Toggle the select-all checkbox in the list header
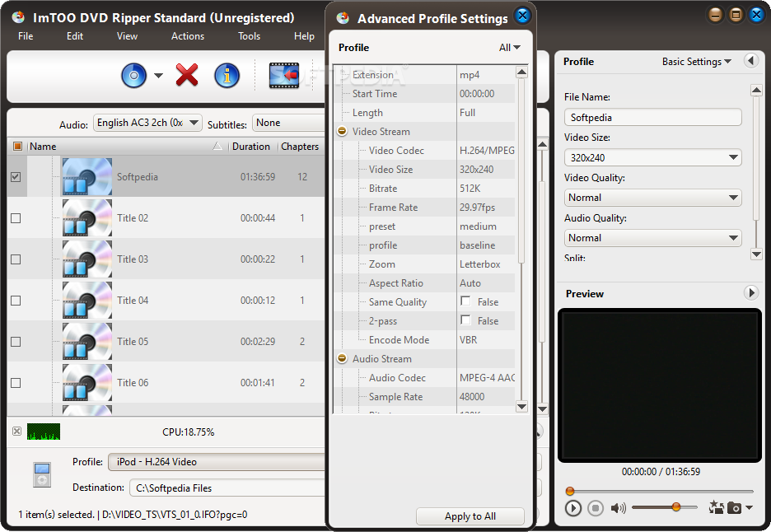771x532 pixels. click(x=17, y=146)
